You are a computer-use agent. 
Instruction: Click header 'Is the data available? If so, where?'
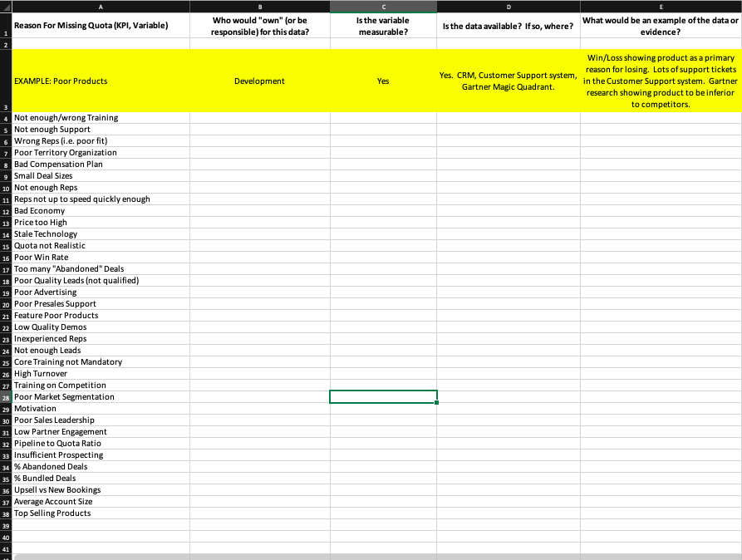[509, 26]
